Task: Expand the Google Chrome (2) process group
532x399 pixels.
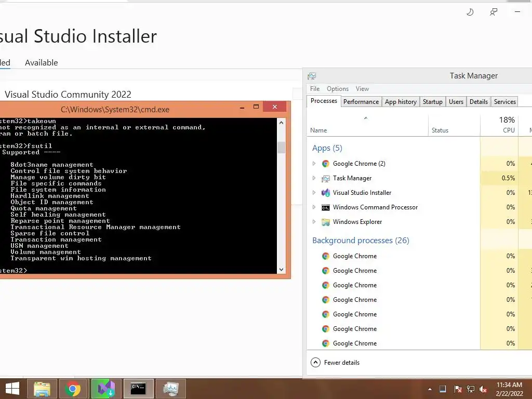Action: tap(314, 164)
